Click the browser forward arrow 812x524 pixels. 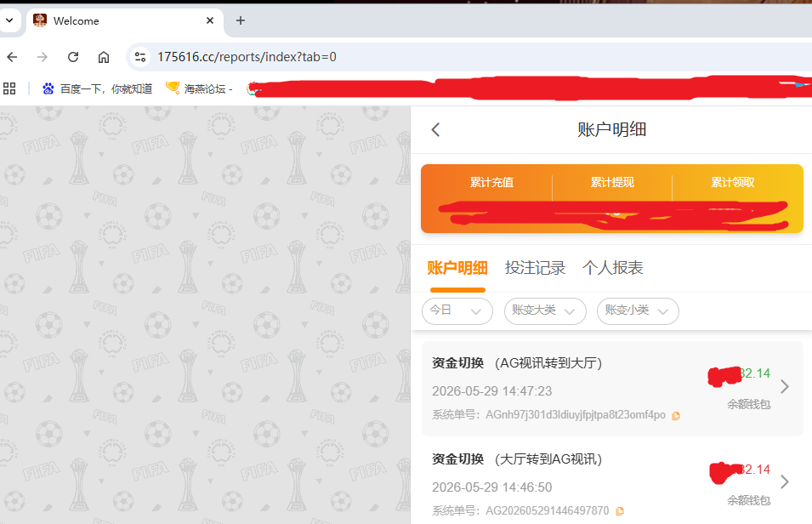43,57
